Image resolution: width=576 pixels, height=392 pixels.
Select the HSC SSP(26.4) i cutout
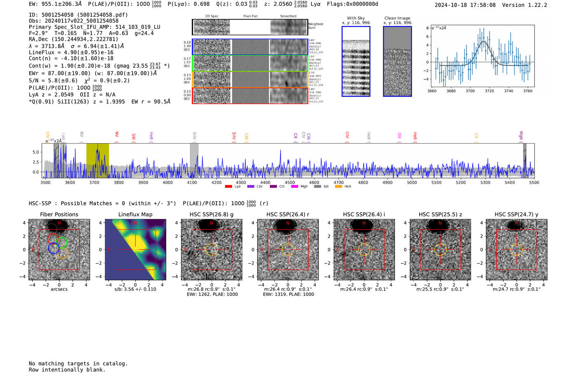click(x=364, y=250)
